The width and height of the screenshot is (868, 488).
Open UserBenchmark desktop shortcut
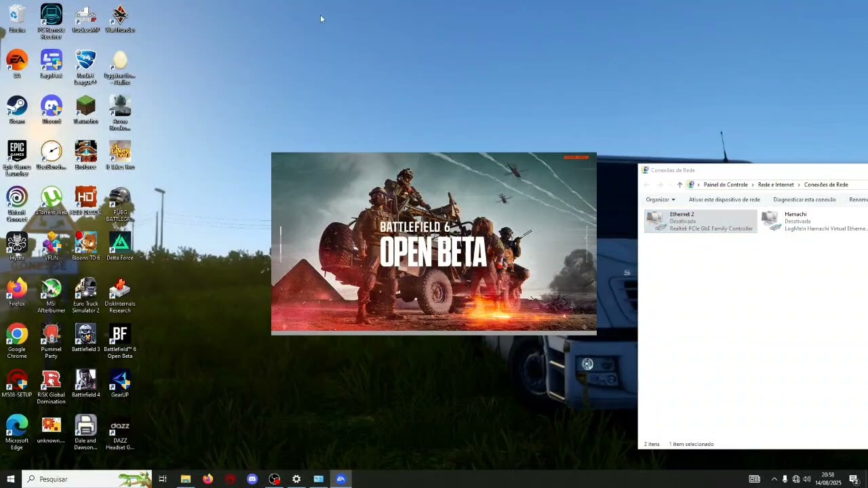51,155
